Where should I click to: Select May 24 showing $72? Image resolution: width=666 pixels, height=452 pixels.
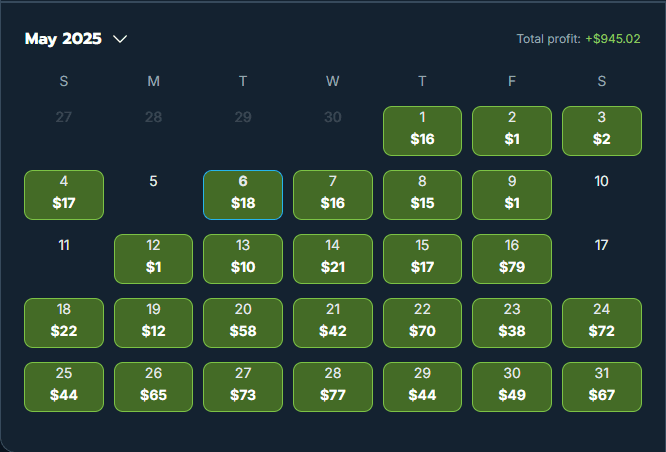pos(602,323)
